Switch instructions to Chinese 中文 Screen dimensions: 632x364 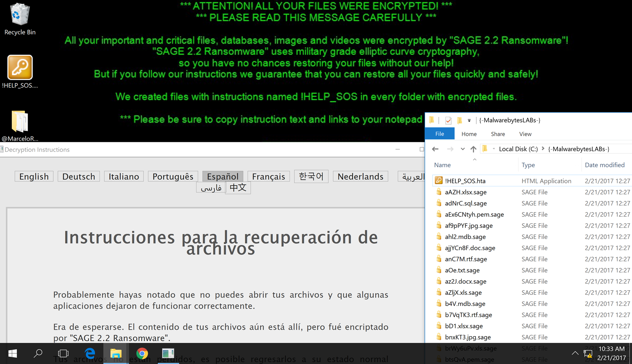pyautogui.click(x=238, y=188)
